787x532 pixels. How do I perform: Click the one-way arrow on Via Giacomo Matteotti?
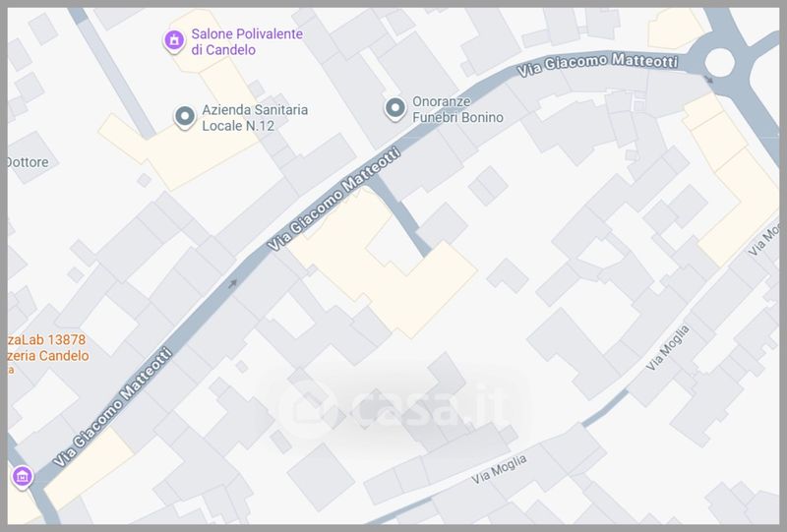pos(232,283)
